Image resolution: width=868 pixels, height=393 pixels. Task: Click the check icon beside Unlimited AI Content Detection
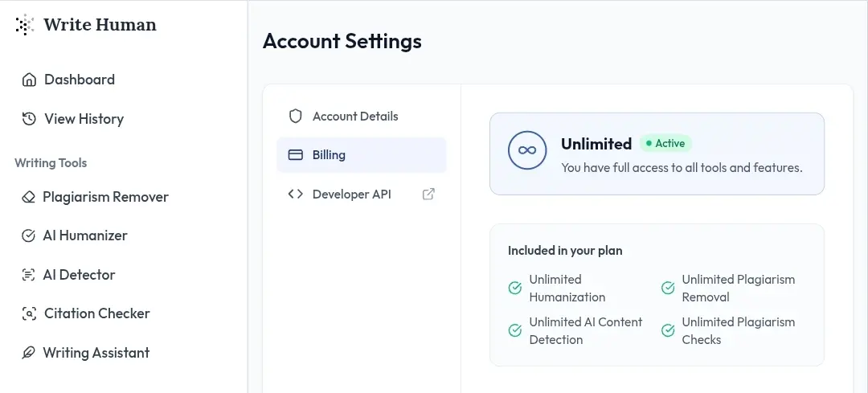[x=515, y=330]
